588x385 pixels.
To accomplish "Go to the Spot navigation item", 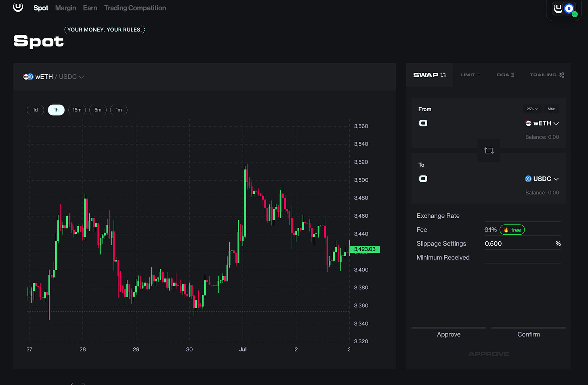I will pos(41,8).
